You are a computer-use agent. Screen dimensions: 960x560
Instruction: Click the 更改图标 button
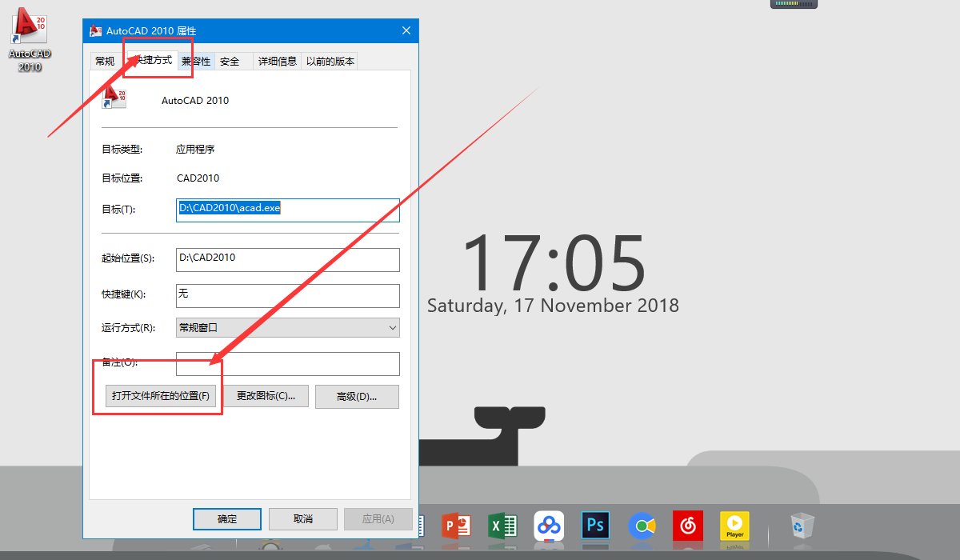(266, 396)
